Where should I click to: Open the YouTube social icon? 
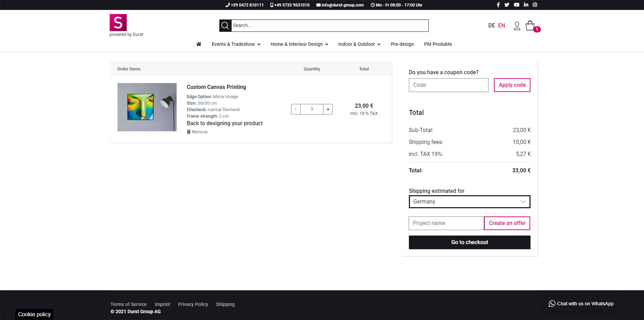pyautogui.click(x=516, y=5)
